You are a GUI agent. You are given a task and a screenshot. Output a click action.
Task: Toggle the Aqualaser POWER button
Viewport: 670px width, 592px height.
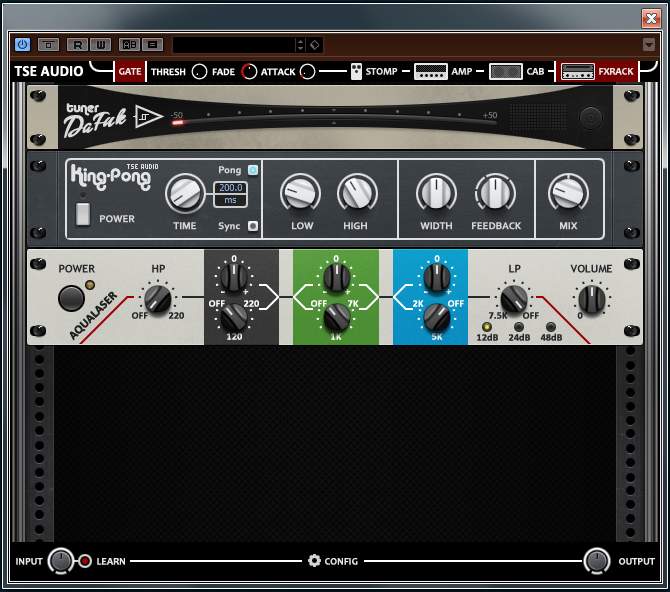coord(71,298)
